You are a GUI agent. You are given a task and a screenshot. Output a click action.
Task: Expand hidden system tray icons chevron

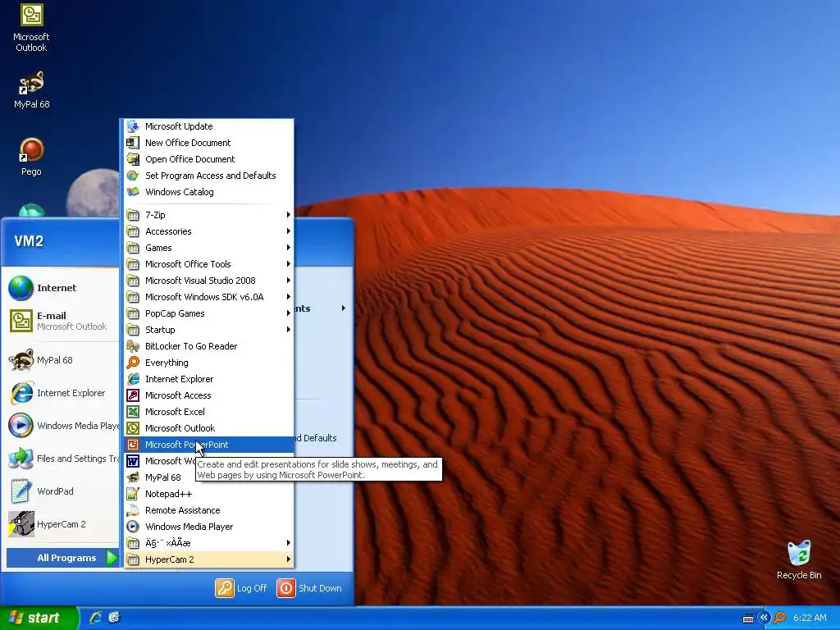(764, 618)
